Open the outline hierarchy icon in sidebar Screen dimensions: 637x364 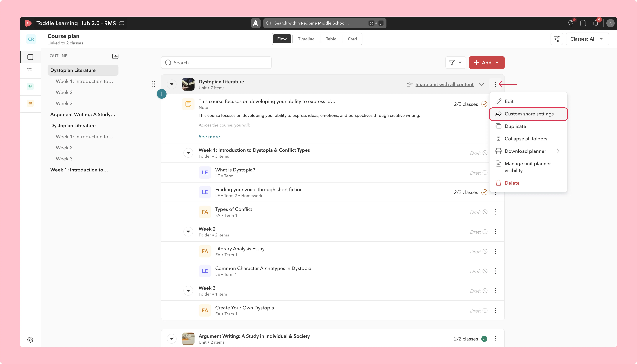[30, 71]
